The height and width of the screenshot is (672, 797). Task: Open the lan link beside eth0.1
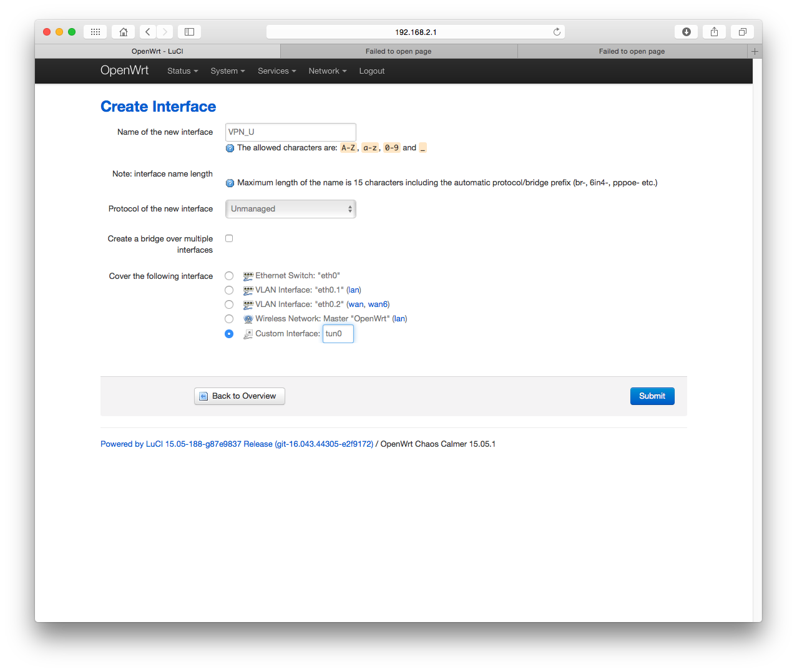point(354,290)
